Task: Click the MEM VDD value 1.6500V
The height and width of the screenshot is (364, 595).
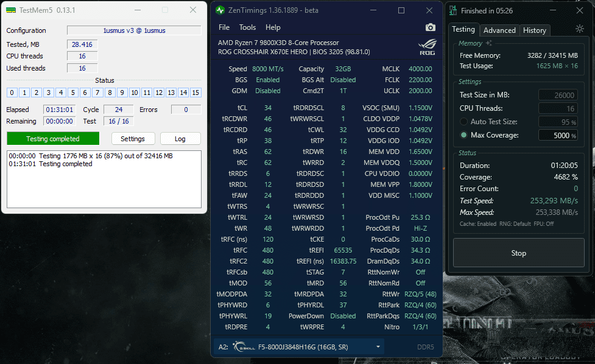Action: 420,152
